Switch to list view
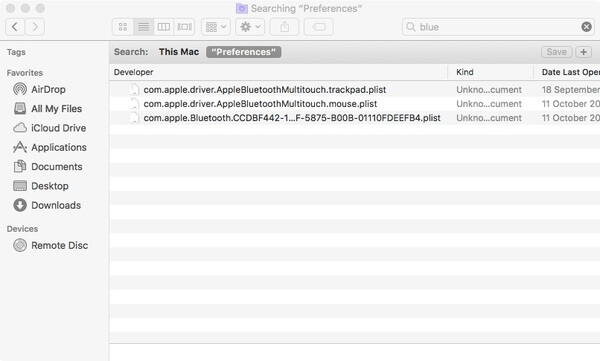The image size is (600, 361). (143, 27)
